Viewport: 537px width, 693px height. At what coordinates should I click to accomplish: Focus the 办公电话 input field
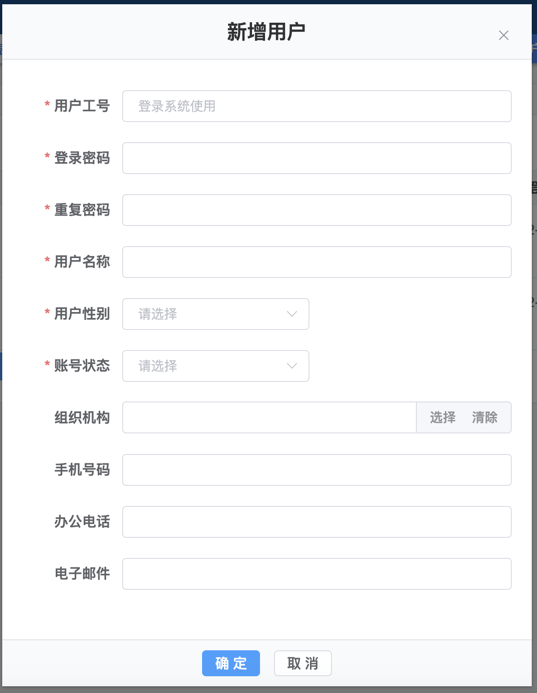tap(317, 522)
